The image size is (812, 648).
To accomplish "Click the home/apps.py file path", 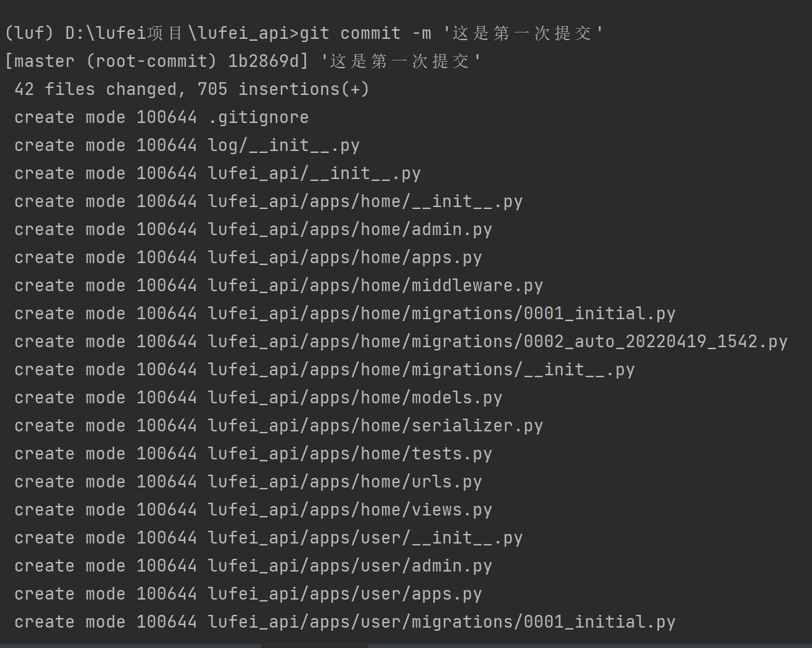I will coord(345,258).
